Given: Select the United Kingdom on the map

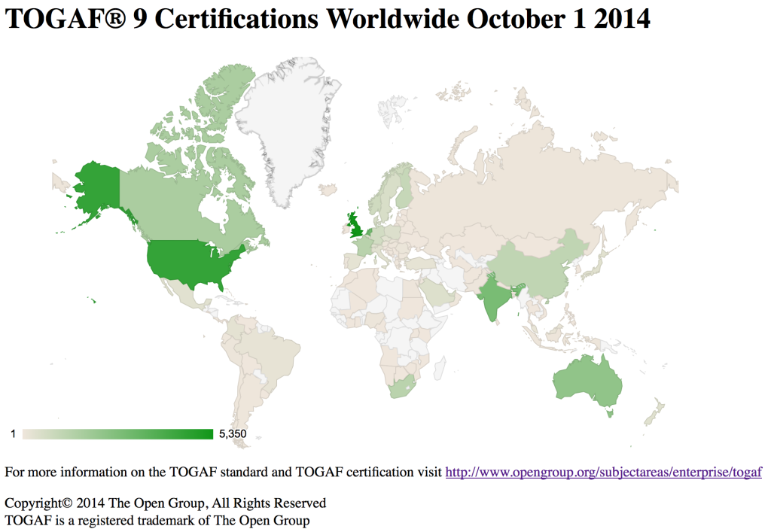Looking at the screenshot, I should [x=355, y=225].
